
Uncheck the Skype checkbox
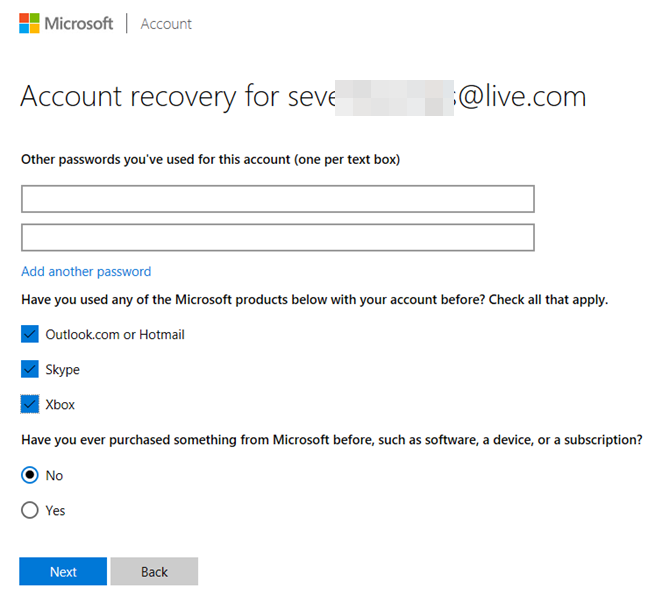[30, 369]
